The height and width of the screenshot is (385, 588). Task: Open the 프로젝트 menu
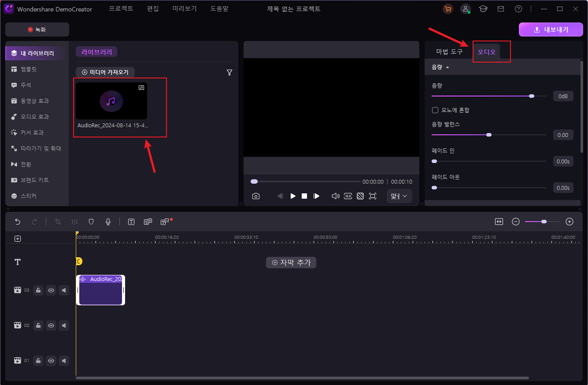point(121,9)
